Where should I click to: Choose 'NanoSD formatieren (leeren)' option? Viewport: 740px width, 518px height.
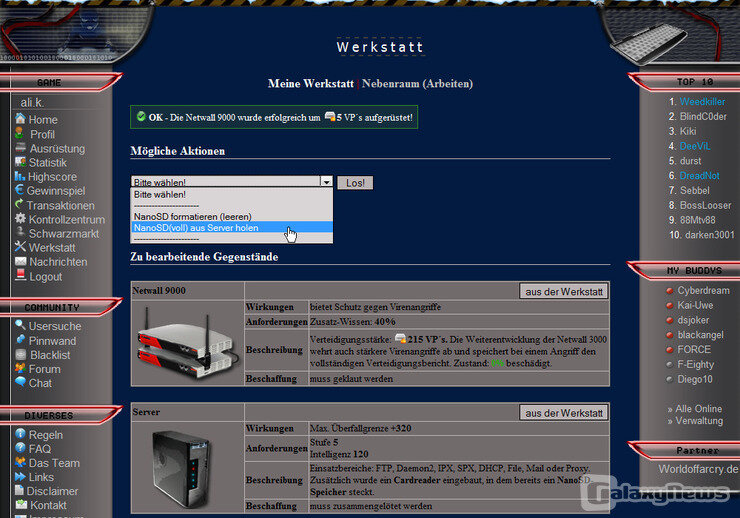231,217
